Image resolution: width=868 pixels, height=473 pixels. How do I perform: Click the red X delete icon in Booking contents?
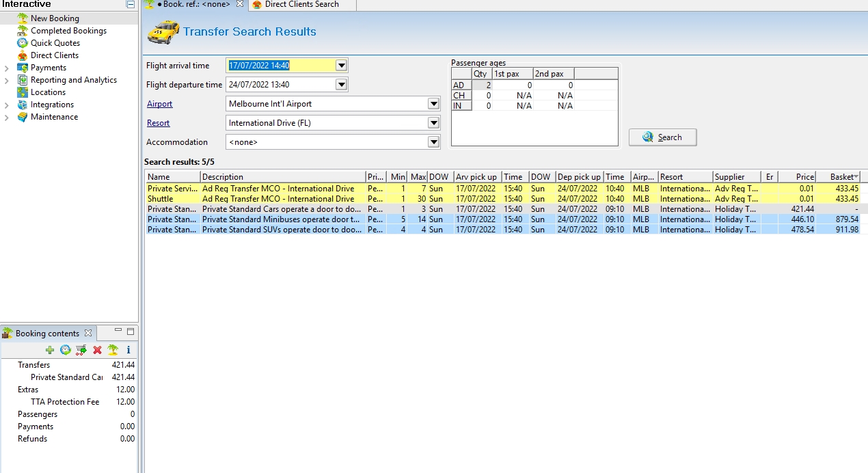click(x=97, y=350)
